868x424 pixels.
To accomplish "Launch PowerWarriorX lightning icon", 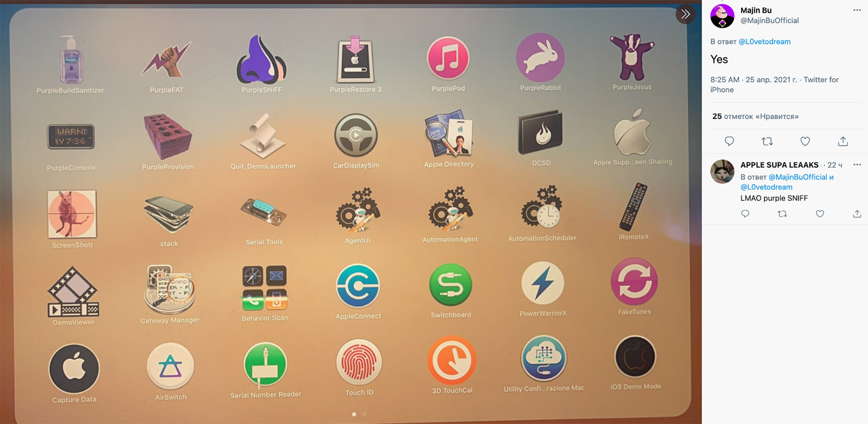I will coord(542,284).
